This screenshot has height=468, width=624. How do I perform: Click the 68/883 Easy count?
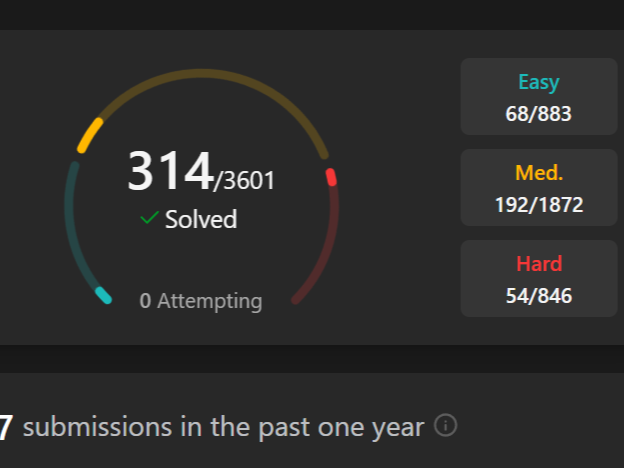539,114
